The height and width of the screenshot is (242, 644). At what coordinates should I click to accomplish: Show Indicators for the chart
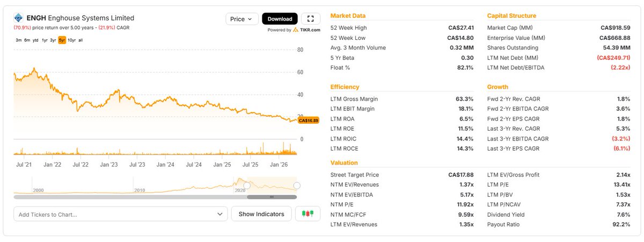[261, 214]
